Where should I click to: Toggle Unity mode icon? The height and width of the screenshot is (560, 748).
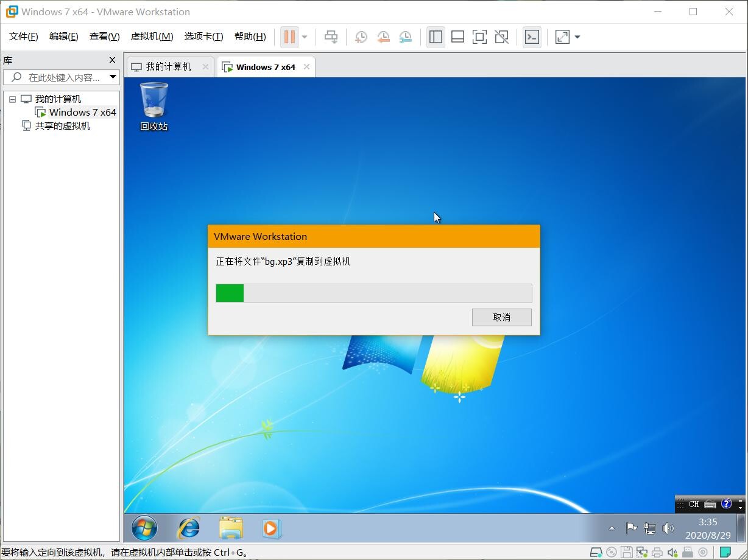(x=501, y=37)
